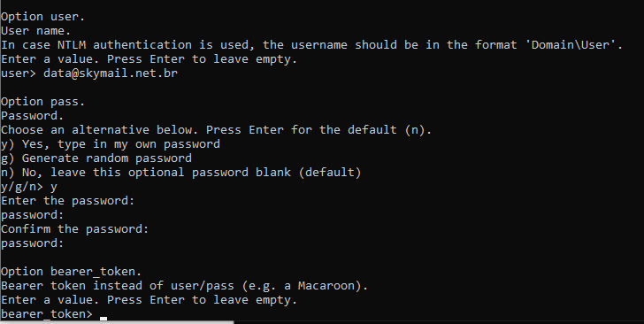Image resolution: width=644 pixels, height=324 pixels.
Task: Click the 'user>' prompt label
Action: pyautogui.click(x=19, y=73)
